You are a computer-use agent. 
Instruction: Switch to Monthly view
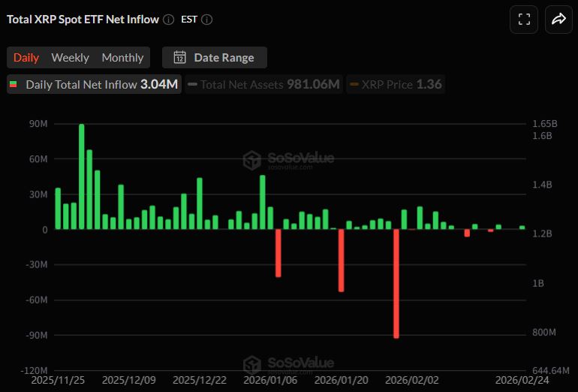click(122, 58)
